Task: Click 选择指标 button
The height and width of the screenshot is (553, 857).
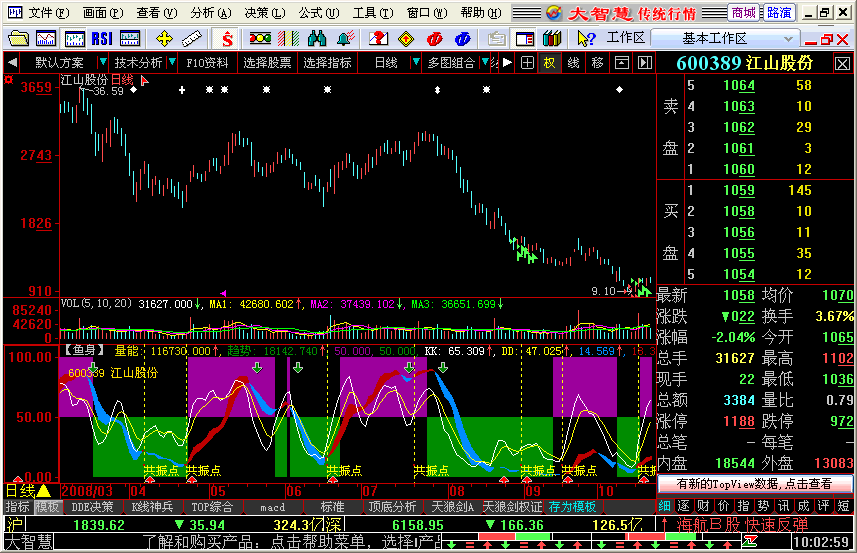Action: [327, 63]
